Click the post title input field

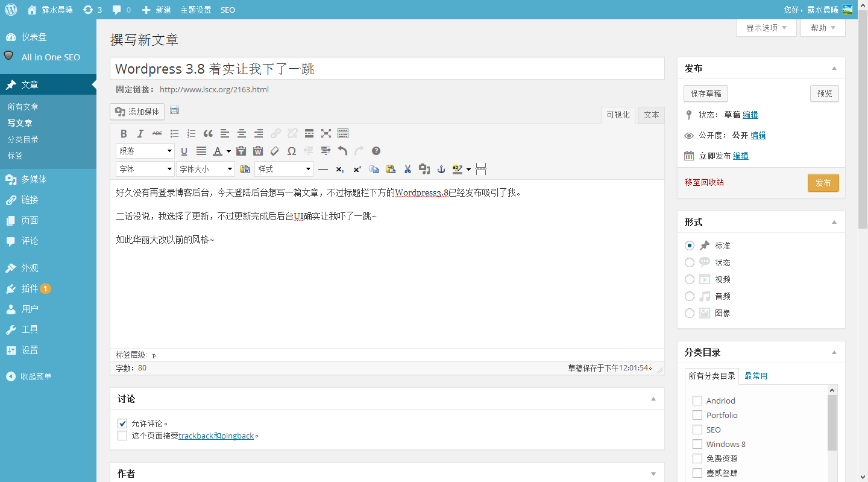387,68
